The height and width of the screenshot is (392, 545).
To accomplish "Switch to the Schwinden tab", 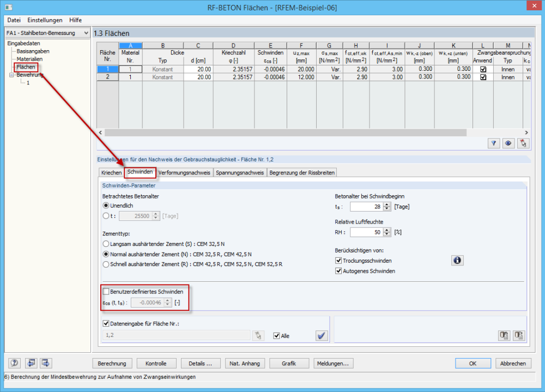I will pyautogui.click(x=140, y=172).
